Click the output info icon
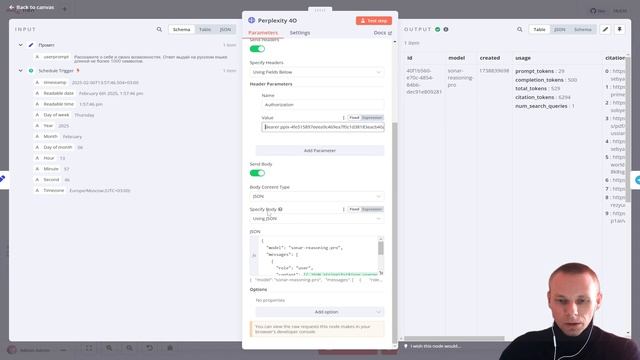The image size is (640, 360). coord(446,29)
